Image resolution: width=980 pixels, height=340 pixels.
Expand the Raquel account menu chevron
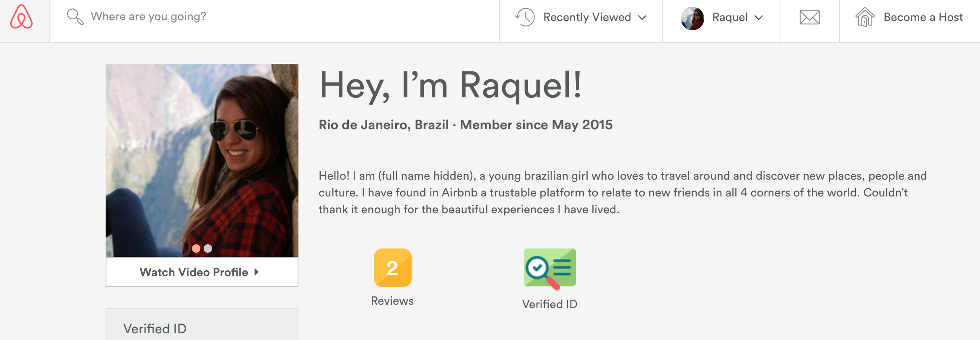(x=759, y=18)
